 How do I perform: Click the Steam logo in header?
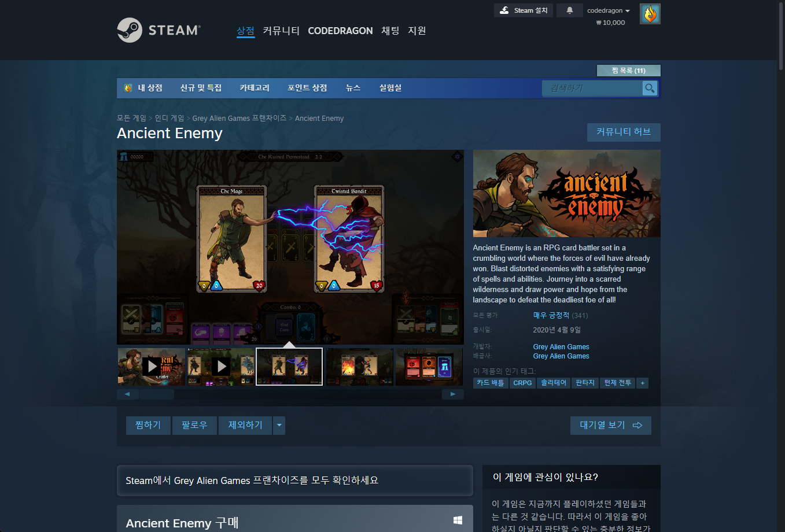(159, 30)
